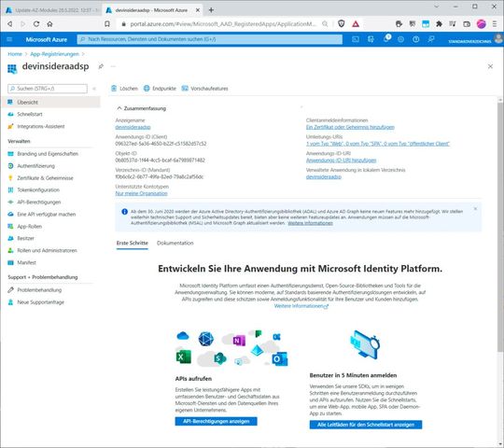The width and height of the screenshot is (504, 448).
Task: Click the account avatar in the header
Action: 498,39
